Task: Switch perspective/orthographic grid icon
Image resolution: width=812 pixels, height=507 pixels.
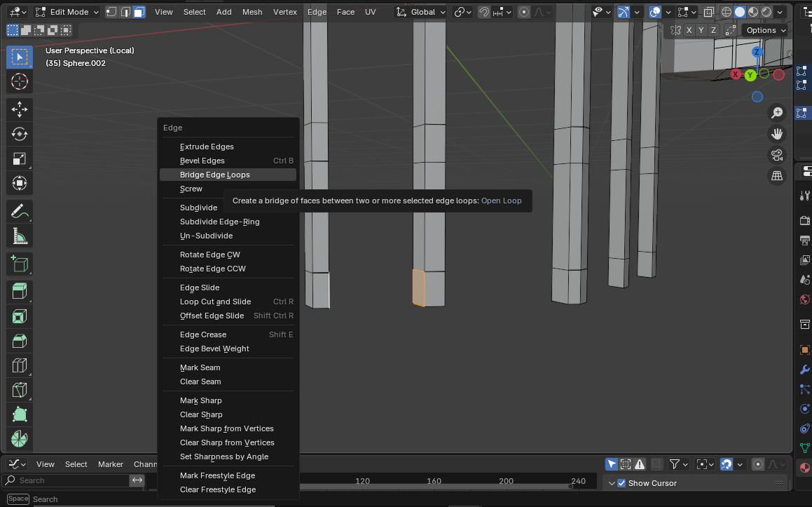Action: point(777,176)
